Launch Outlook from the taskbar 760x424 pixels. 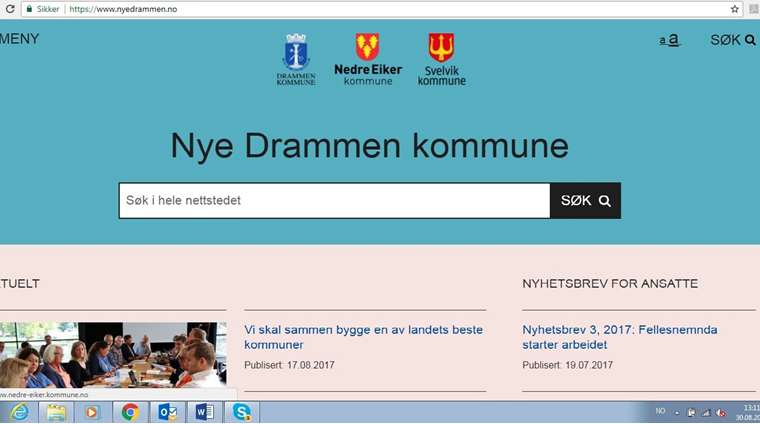[x=167, y=412]
